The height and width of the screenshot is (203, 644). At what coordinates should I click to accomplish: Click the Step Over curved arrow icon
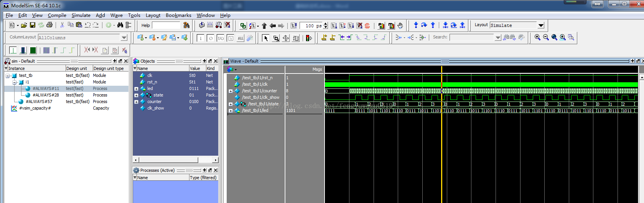coord(424,25)
